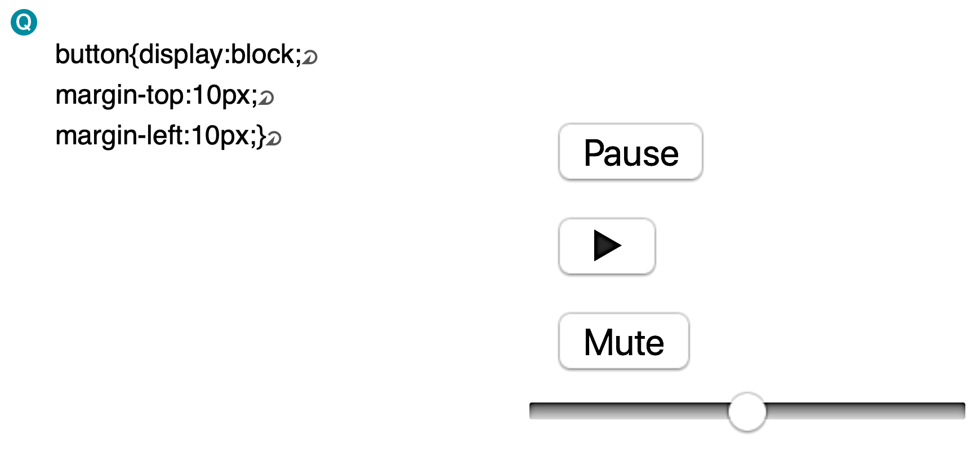
Task: Click the slider track left of the thumb
Action: click(629, 411)
